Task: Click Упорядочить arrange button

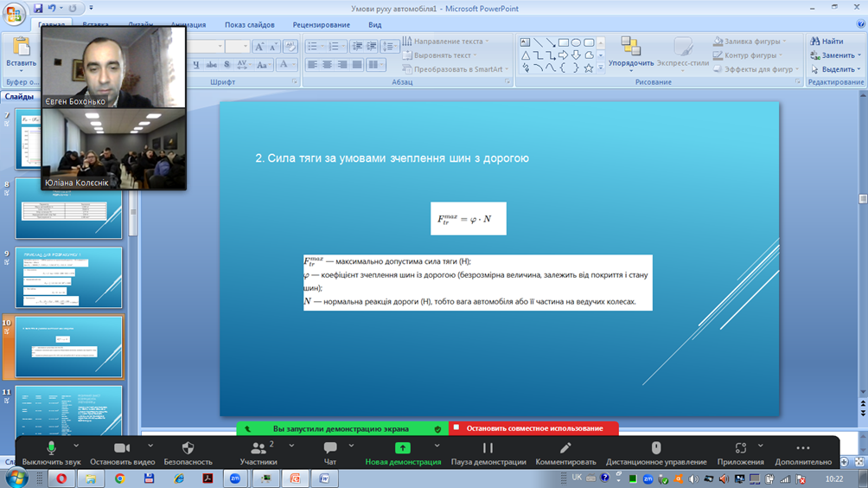Action: point(630,52)
